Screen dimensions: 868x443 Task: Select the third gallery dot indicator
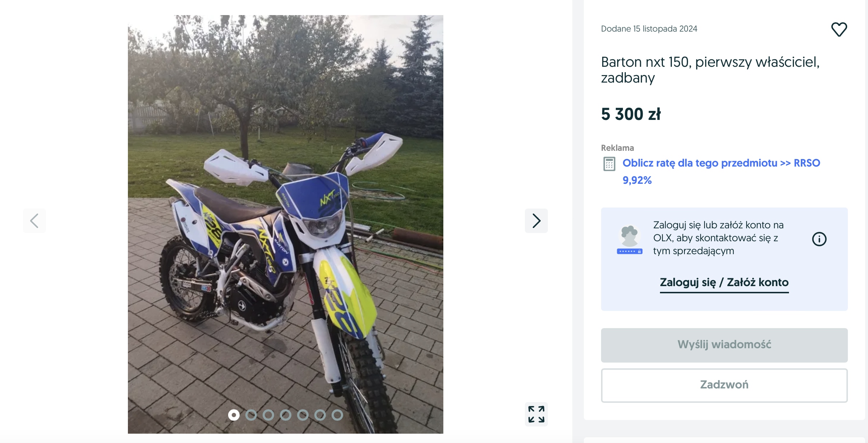click(x=268, y=415)
